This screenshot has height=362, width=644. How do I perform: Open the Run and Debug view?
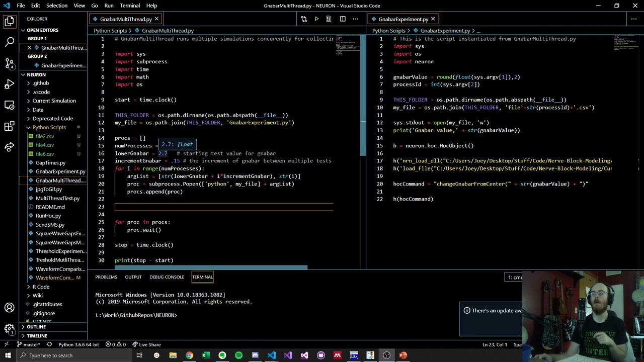coord(9,84)
